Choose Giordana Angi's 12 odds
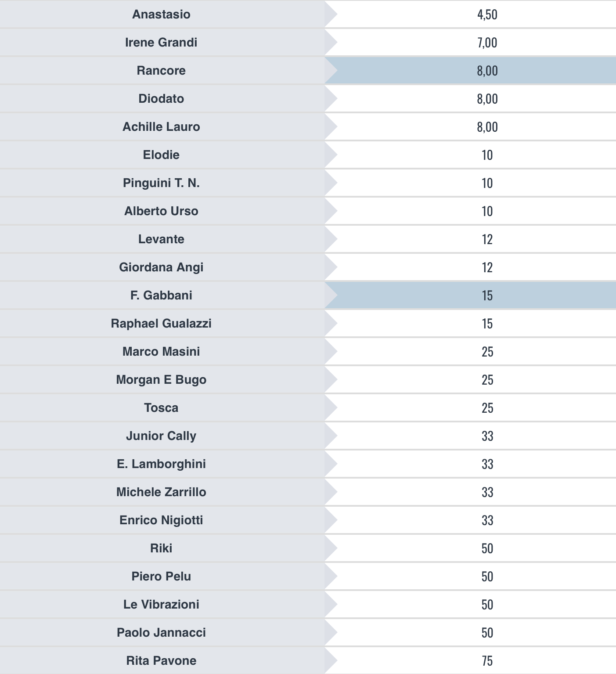This screenshot has height=674, width=616. coord(487,267)
